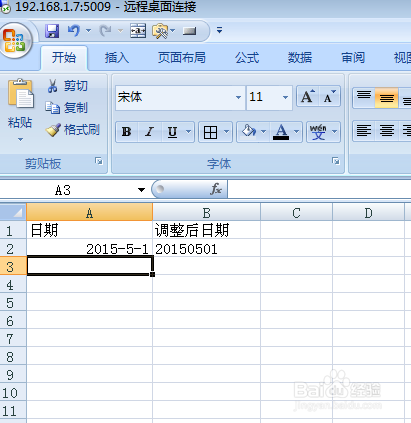Open the 插入 ribbon tab

pyautogui.click(x=117, y=58)
